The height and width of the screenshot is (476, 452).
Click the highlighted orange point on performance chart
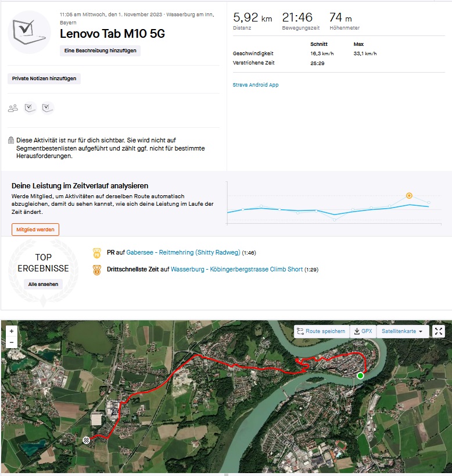tap(409, 196)
